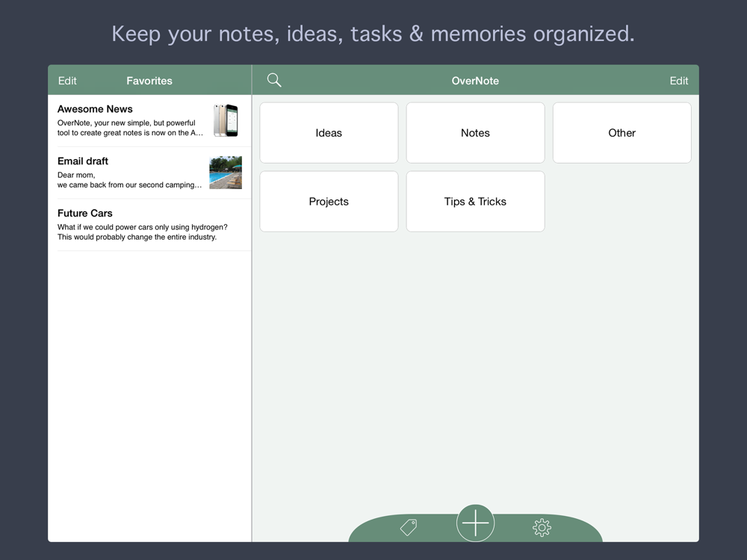Open the Projects category card
Image resolution: width=747 pixels, height=560 pixels.
[329, 202]
